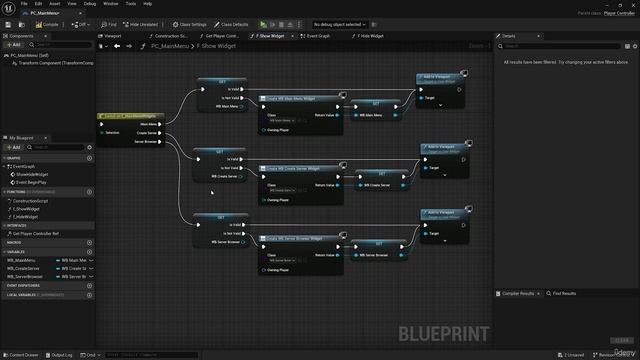Select Event BeginPlay in My Blueprint
Image resolution: width=640 pixels, height=360 pixels.
pyautogui.click(x=31, y=182)
